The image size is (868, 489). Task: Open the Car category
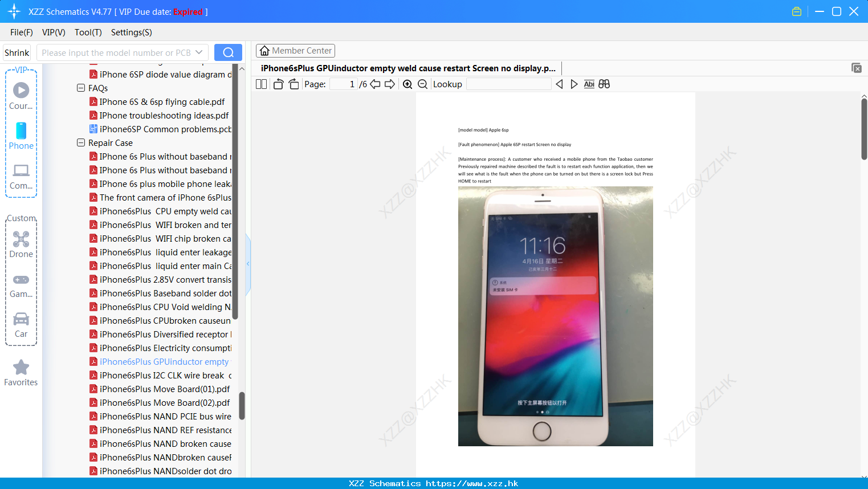click(x=21, y=325)
